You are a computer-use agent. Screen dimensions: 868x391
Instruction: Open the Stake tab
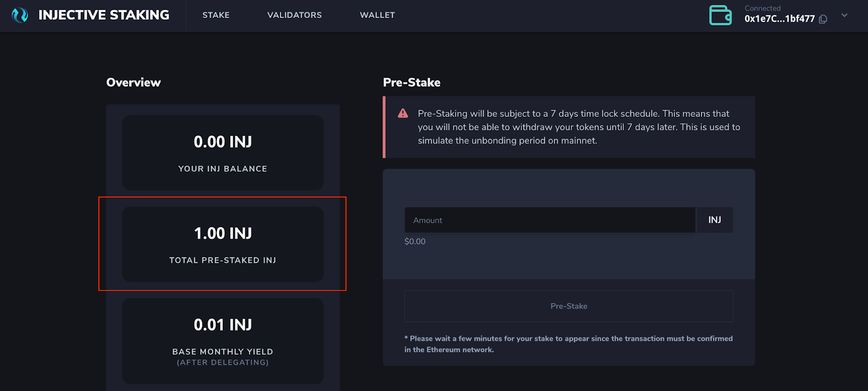[216, 15]
